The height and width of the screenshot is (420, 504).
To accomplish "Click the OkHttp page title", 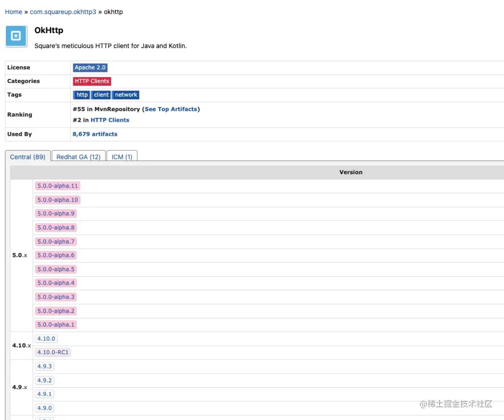I will [x=49, y=30].
